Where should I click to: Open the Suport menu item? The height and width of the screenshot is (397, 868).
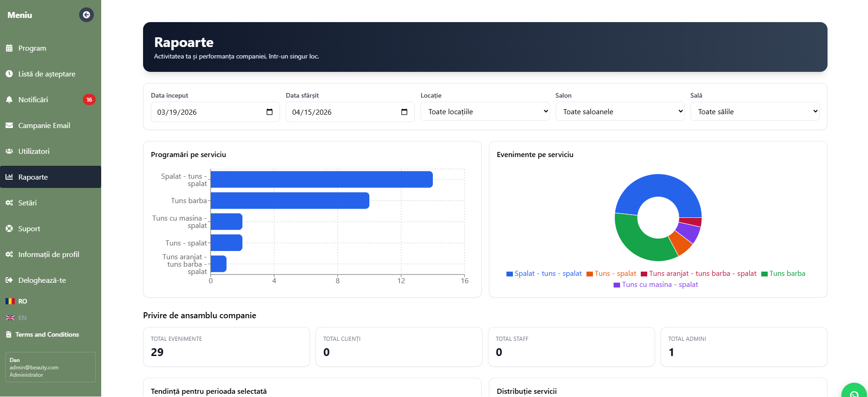pos(51,228)
